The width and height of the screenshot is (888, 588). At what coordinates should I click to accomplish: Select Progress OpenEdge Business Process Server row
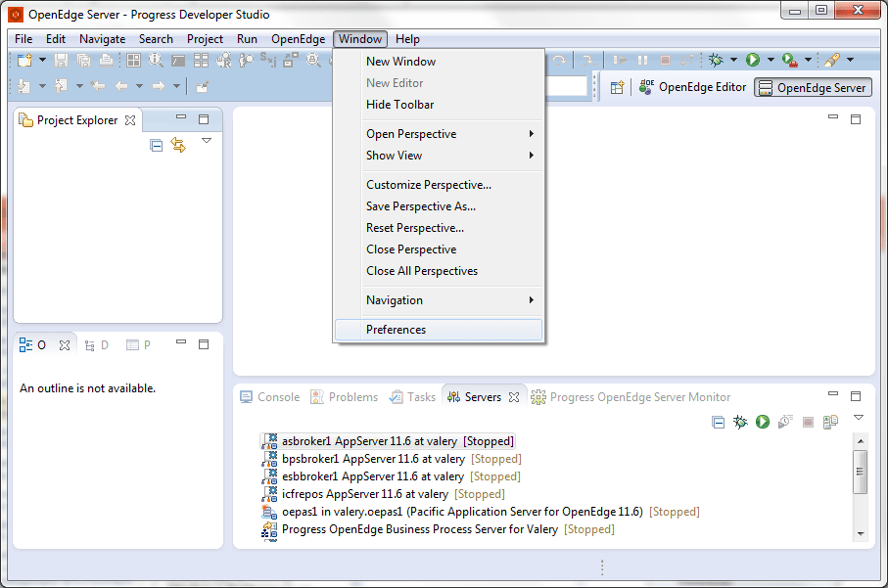pyautogui.click(x=438, y=529)
